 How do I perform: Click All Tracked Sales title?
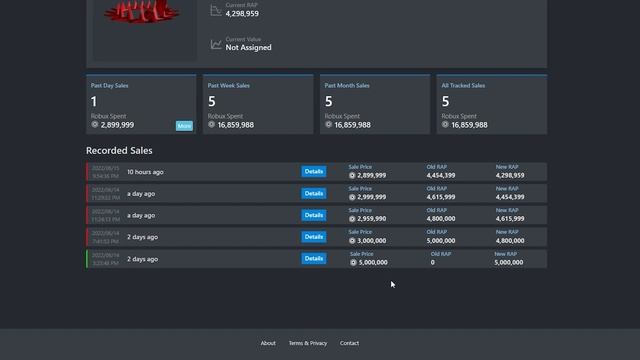[x=463, y=86]
